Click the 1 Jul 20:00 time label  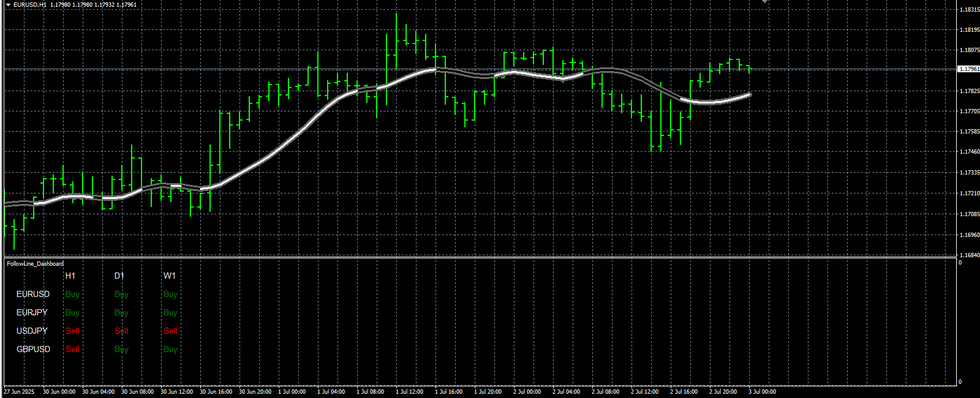[488, 392]
